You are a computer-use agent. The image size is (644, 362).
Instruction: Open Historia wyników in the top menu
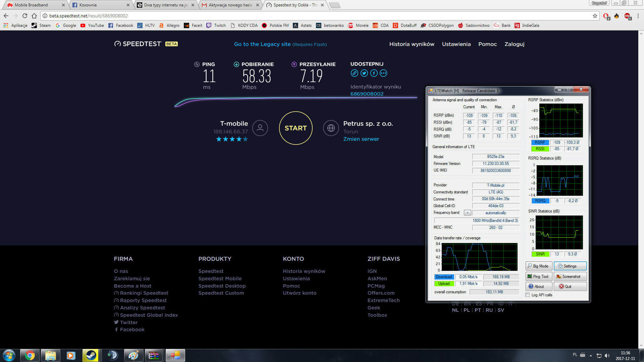(x=412, y=44)
